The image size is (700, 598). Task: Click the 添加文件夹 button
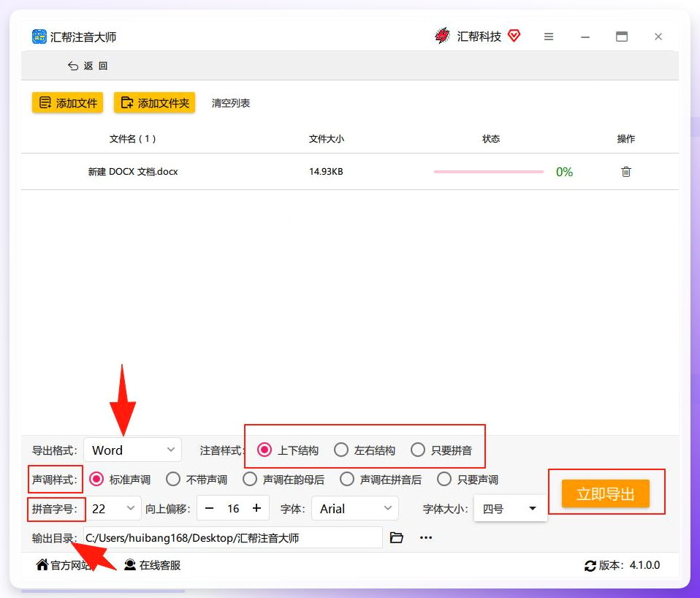click(154, 103)
